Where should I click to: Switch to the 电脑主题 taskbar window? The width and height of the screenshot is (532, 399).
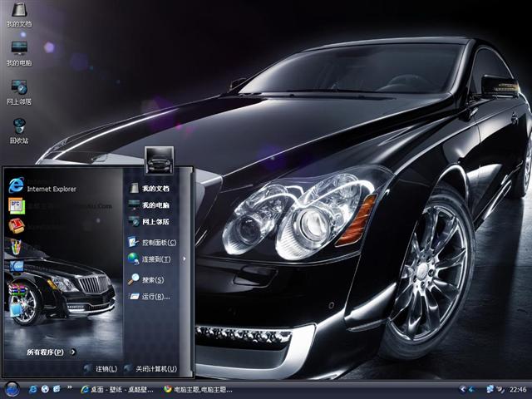point(198,389)
